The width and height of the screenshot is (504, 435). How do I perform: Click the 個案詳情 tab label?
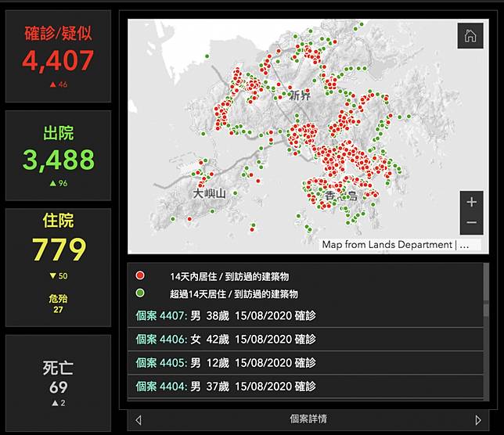pos(308,419)
